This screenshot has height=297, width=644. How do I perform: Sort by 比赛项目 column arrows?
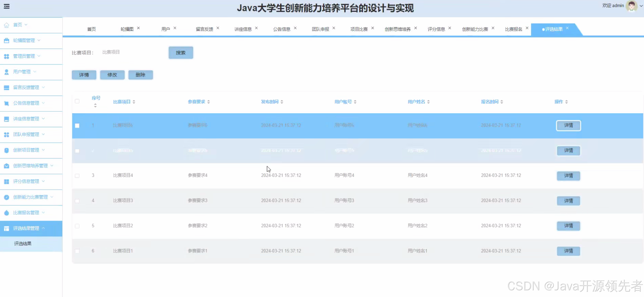coord(134,102)
